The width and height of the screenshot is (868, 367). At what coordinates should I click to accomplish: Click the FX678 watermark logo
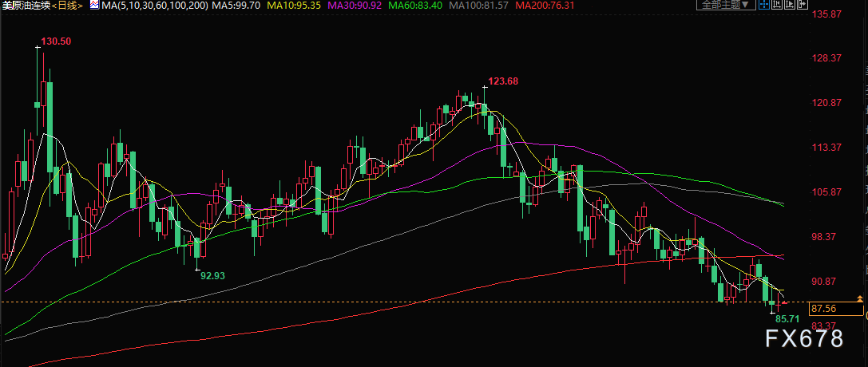[805, 338]
